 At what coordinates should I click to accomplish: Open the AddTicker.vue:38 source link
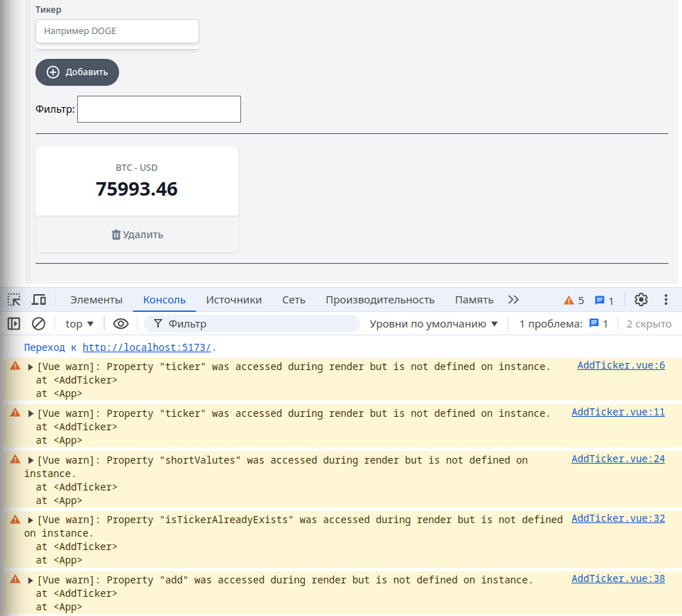[x=617, y=578]
